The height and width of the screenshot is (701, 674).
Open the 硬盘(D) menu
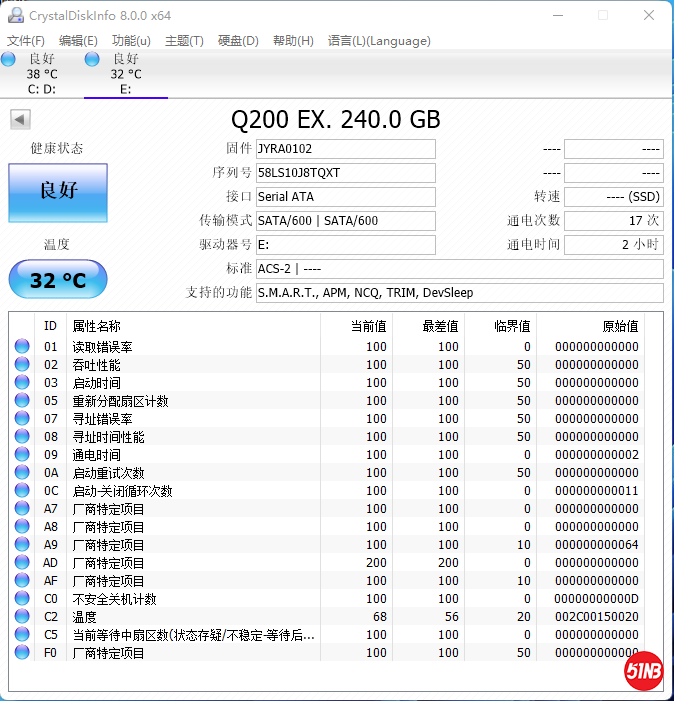[x=238, y=41]
